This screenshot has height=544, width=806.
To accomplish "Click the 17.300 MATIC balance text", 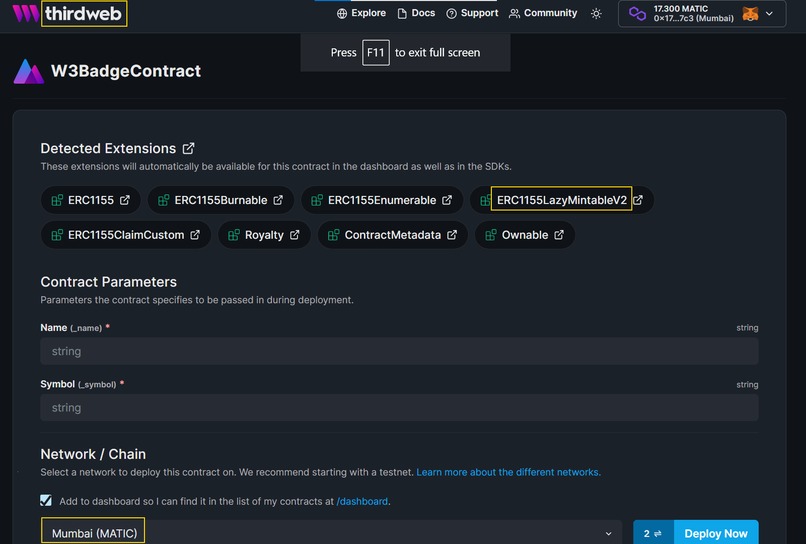I will click(x=681, y=9).
